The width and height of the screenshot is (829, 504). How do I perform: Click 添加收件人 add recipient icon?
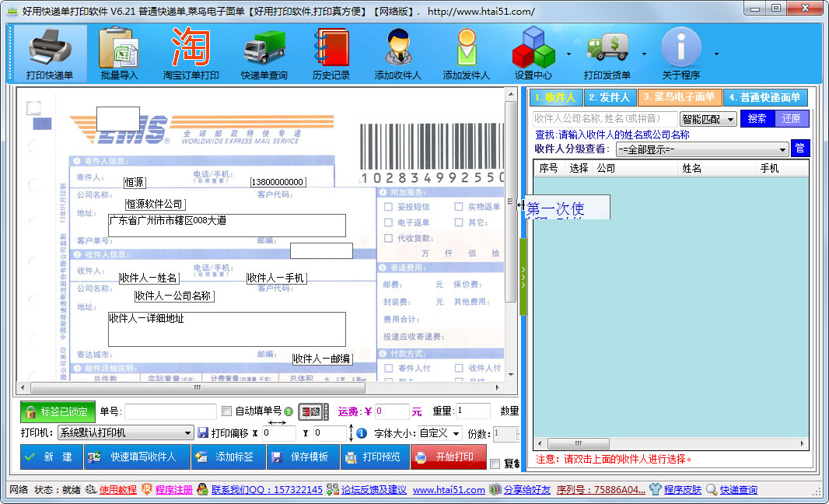click(397, 54)
